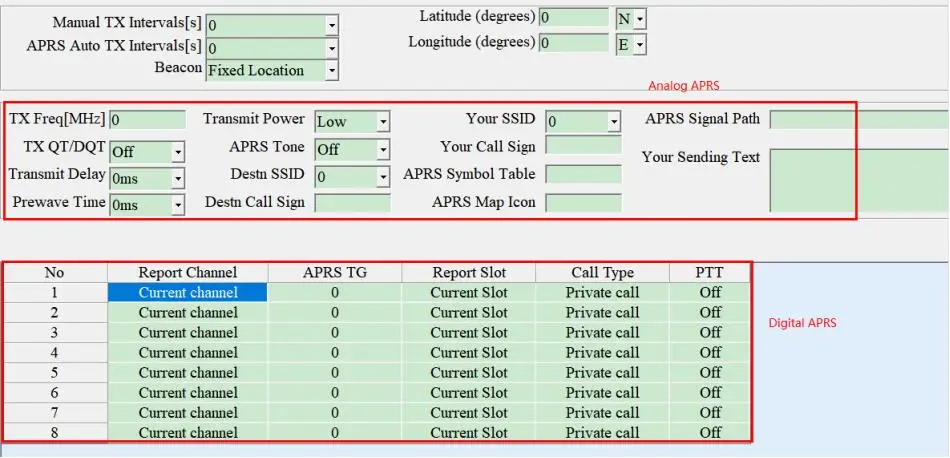
Task: Click the Latitude (degrees) input field
Action: (574, 17)
